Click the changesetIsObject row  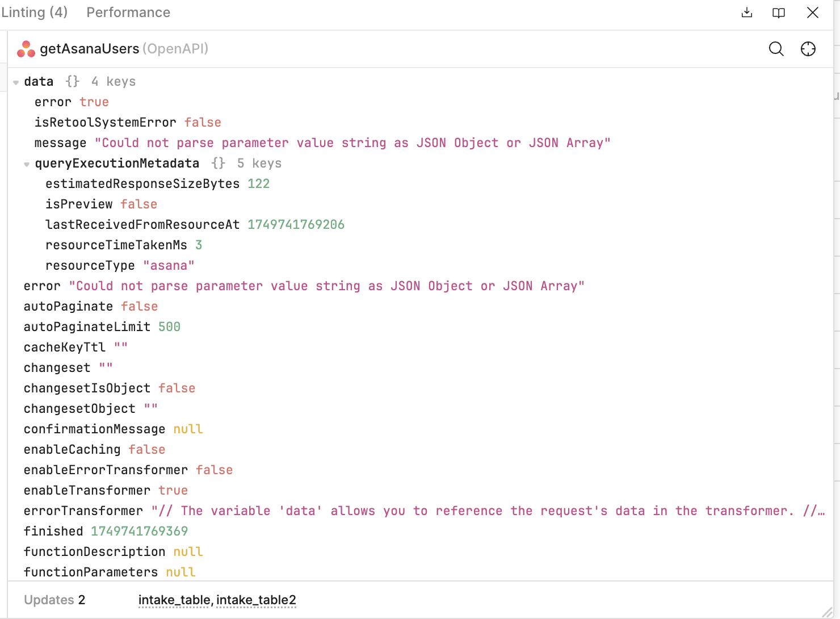tap(110, 388)
